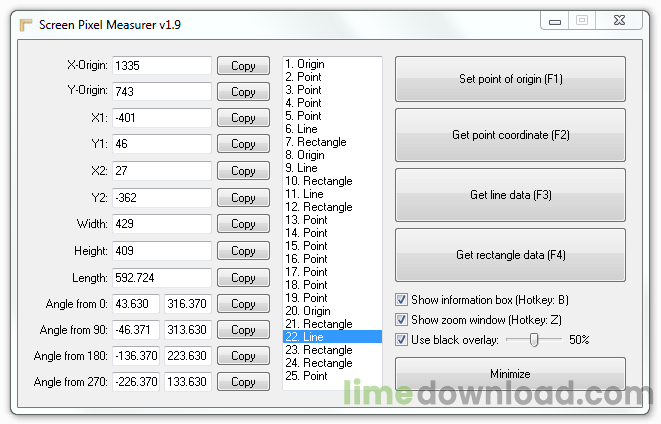The height and width of the screenshot is (424, 661).
Task: Select list entry '25. Point'
Action: click(x=332, y=376)
